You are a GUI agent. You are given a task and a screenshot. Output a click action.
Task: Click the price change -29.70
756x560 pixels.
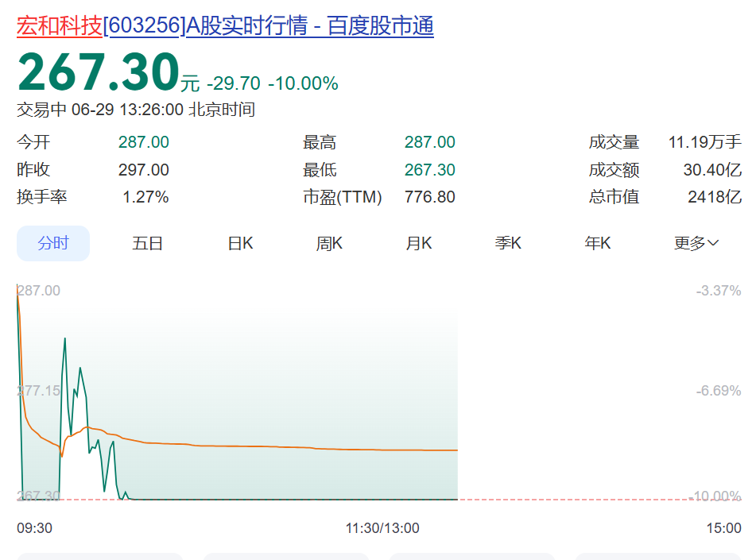(234, 83)
